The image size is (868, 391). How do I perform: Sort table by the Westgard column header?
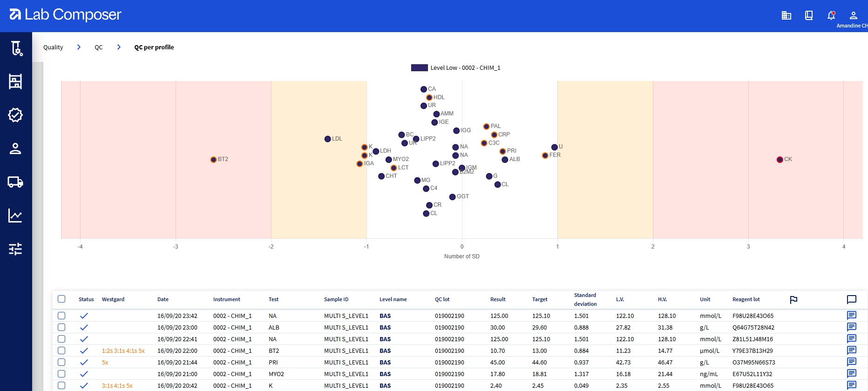coord(113,299)
